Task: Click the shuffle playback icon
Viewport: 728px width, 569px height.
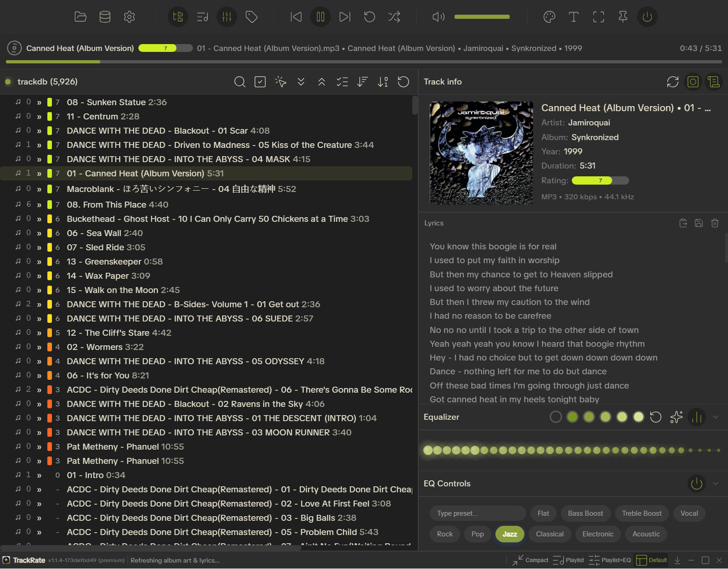Action: click(x=394, y=17)
